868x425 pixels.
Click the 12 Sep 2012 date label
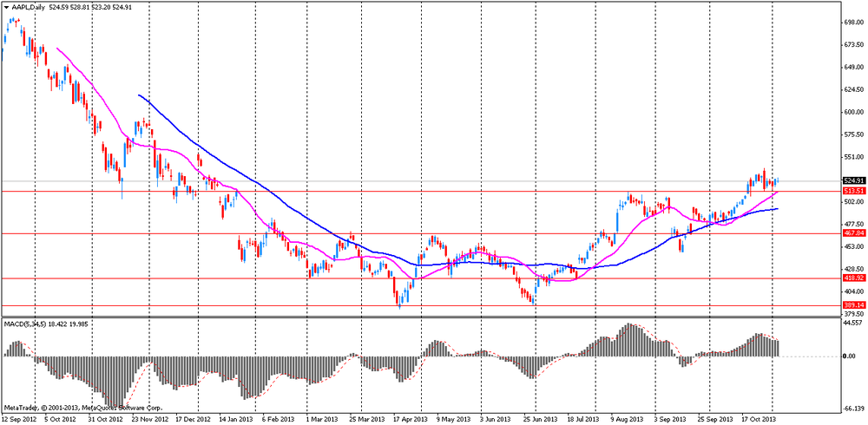[x=19, y=420]
